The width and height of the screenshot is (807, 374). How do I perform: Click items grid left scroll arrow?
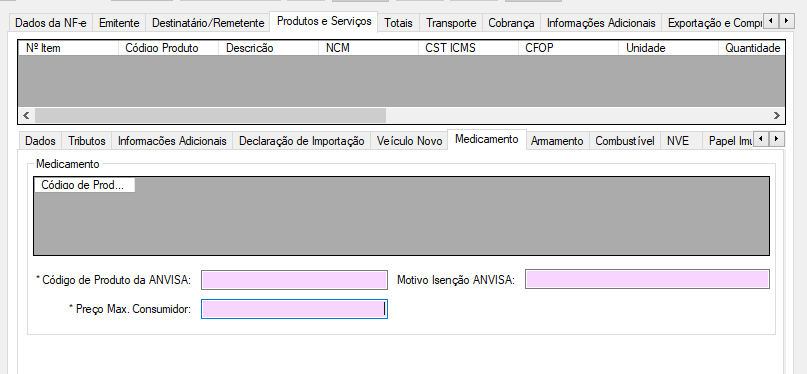coord(27,115)
